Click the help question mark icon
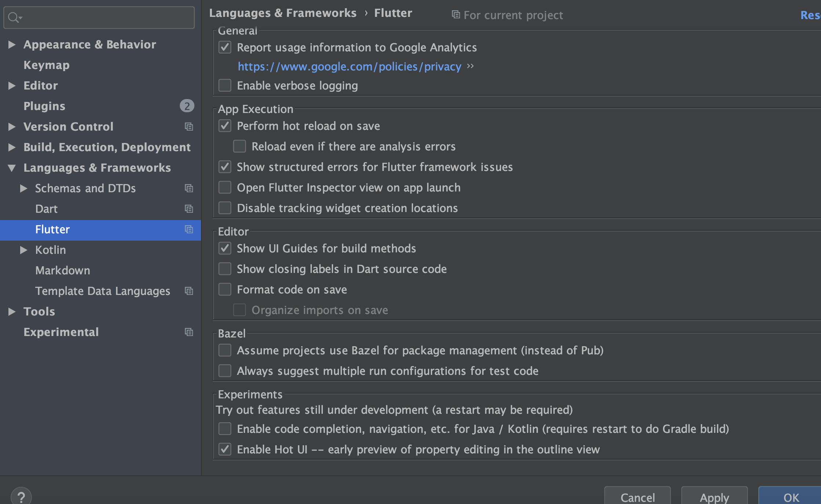Image resolution: width=821 pixels, height=504 pixels. click(21, 497)
